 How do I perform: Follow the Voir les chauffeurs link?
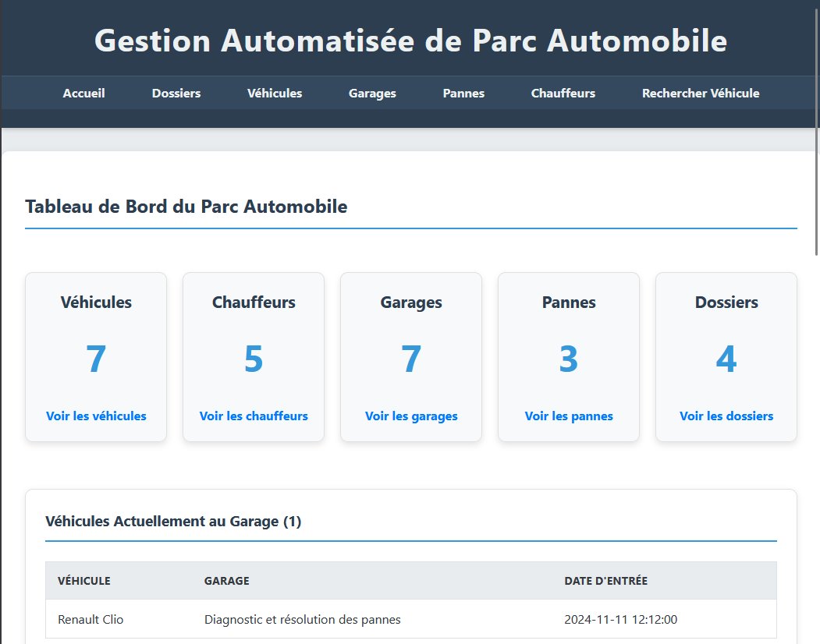pos(254,416)
